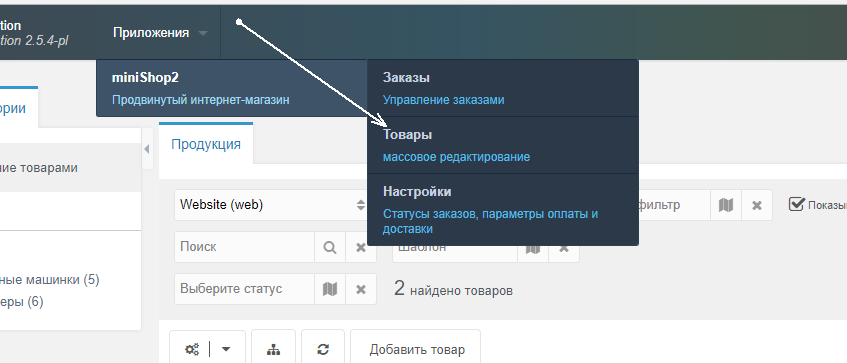Toggle the Показы checkbox
The image size is (847, 363).
pos(796,204)
